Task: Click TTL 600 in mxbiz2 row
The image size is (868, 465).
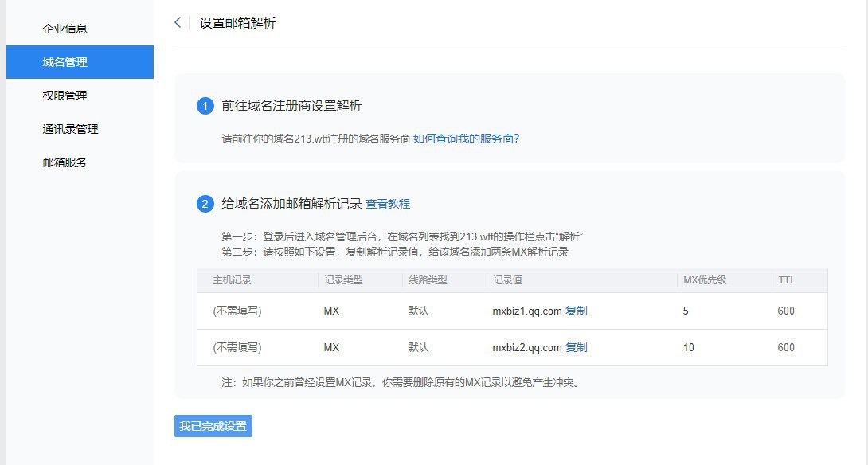Action: 785,348
